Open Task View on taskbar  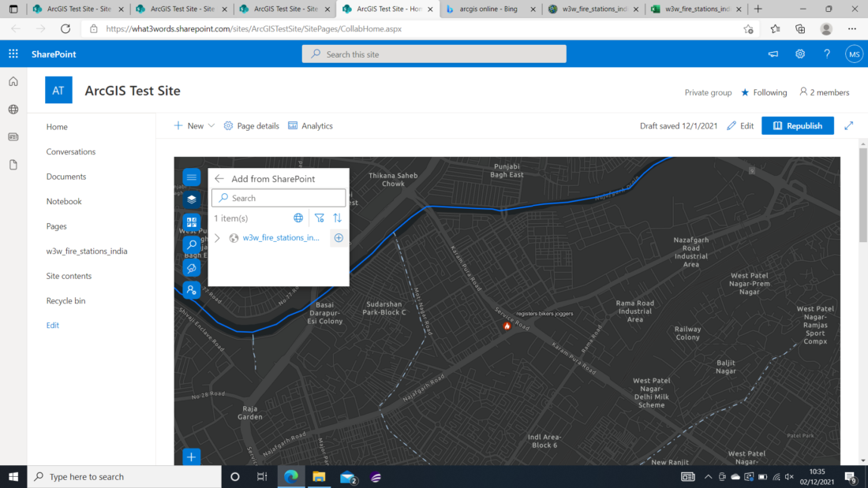[262, 476]
